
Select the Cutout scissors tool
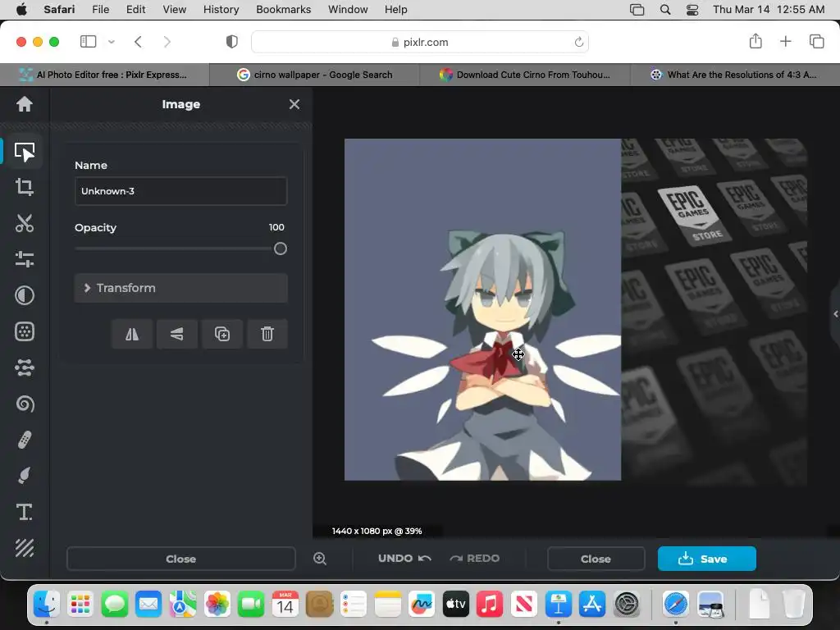click(25, 223)
